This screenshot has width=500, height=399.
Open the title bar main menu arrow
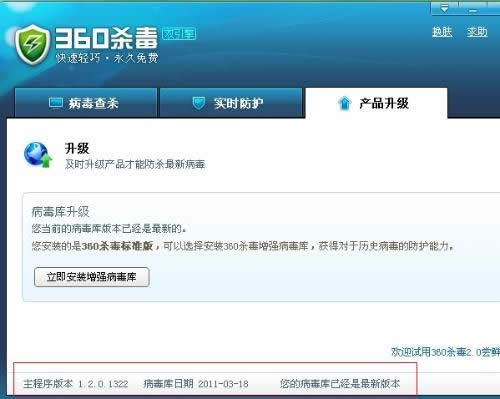pyautogui.click(x=444, y=8)
